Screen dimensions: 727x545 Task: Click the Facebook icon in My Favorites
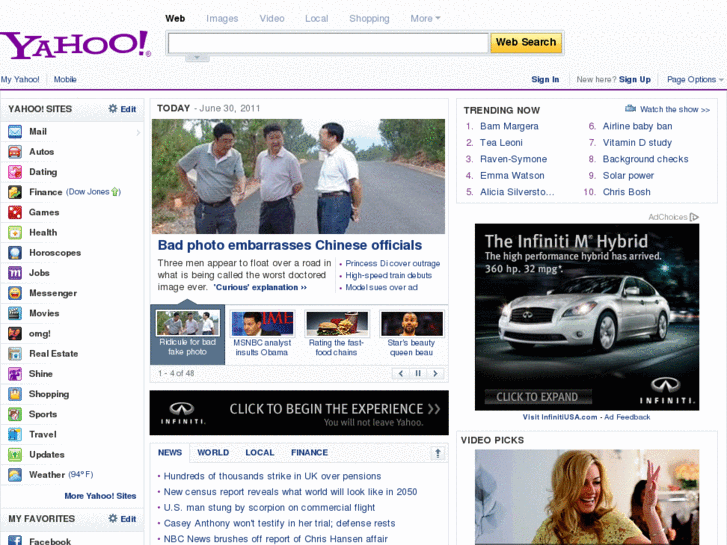15,540
